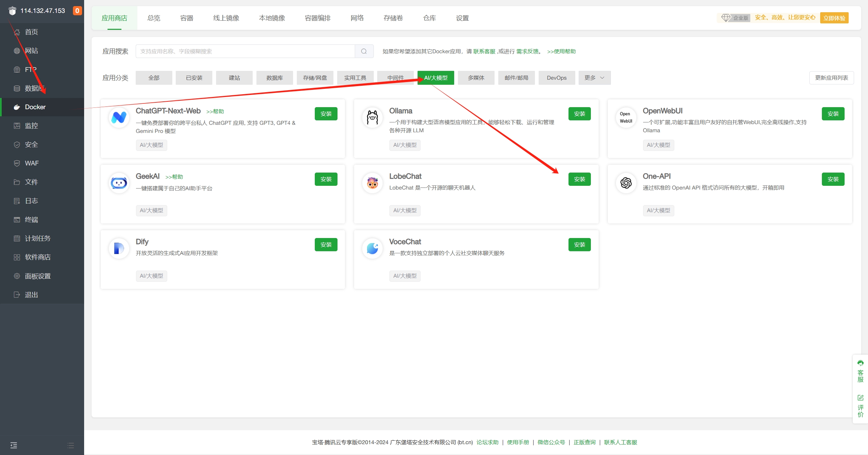Viewport: 868px width, 455px height.
Task: Switch to the 容器 tab
Action: point(187,18)
